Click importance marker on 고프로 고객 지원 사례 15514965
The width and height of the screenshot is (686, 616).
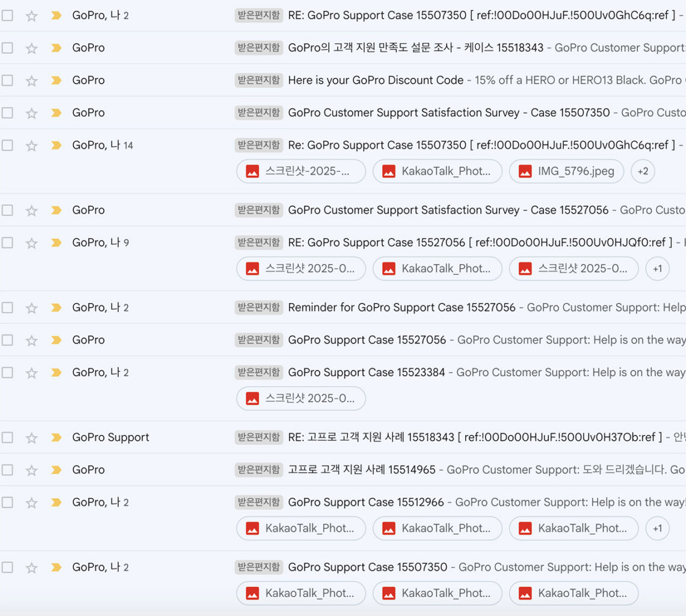click(x=56, y=470)
